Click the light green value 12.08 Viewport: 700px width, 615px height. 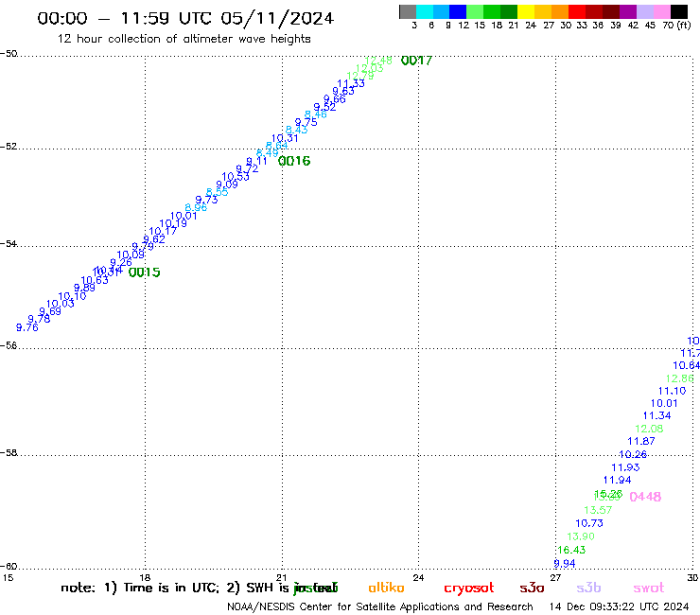(x=649, y=429)
